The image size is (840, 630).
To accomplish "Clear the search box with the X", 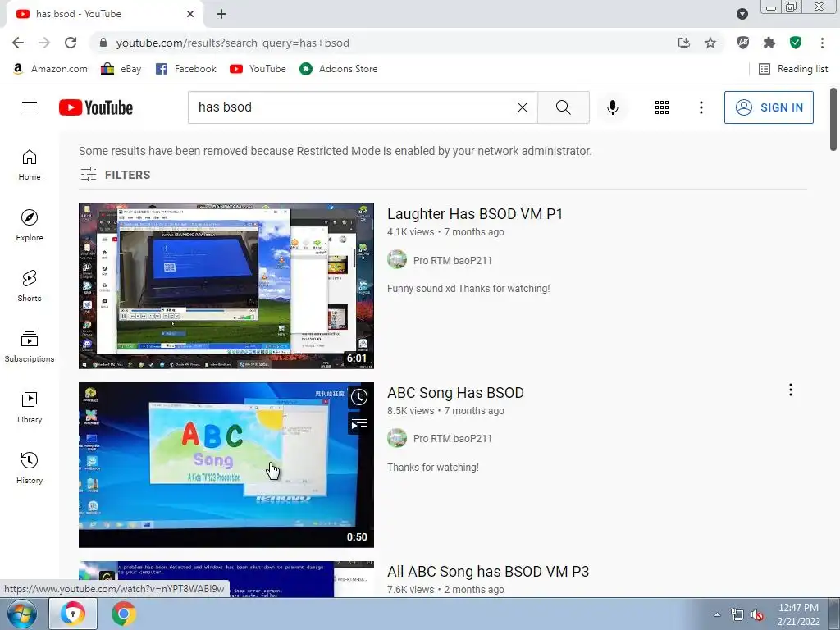I will coord(523,107).
